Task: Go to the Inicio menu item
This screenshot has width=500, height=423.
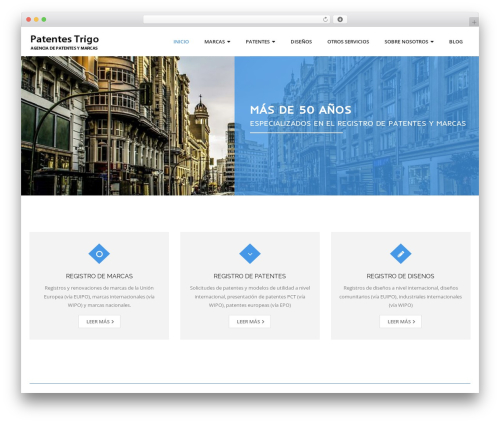Action: pos(181,42)
